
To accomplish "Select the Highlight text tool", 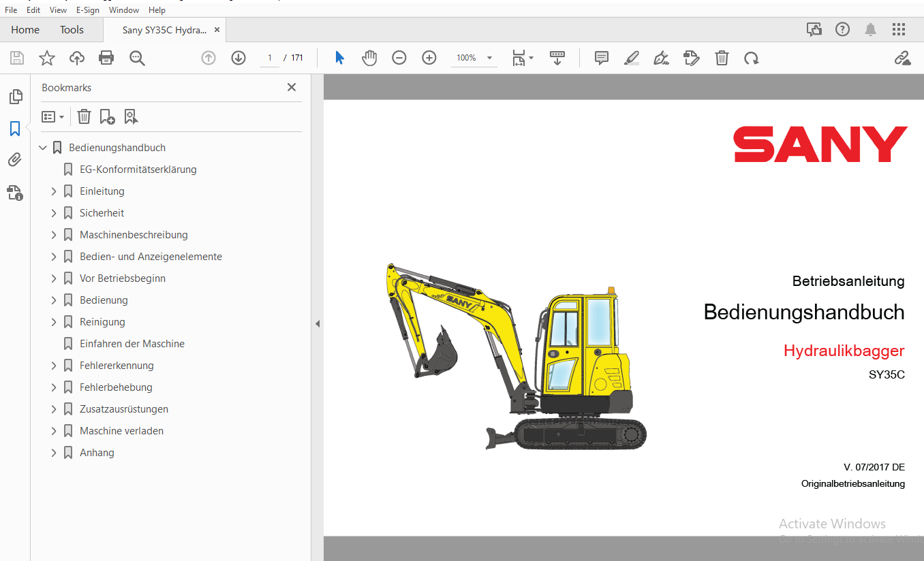I will (x=632, y=58).
